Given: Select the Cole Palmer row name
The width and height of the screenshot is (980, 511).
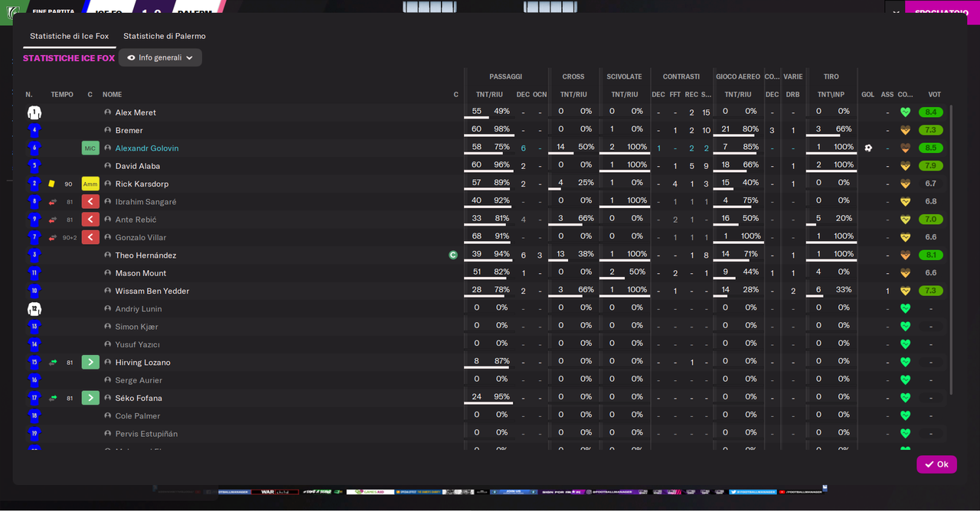Looking at the screenshot, I should 138,416.
